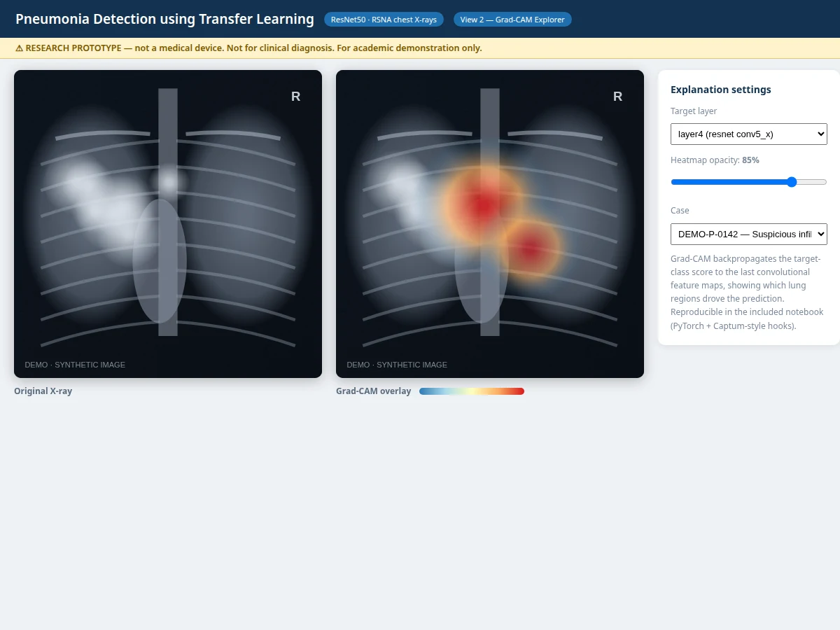The image size is (840, 630).
Task: Click the Heatmap opacity 85% label
Action: point(715,160)
